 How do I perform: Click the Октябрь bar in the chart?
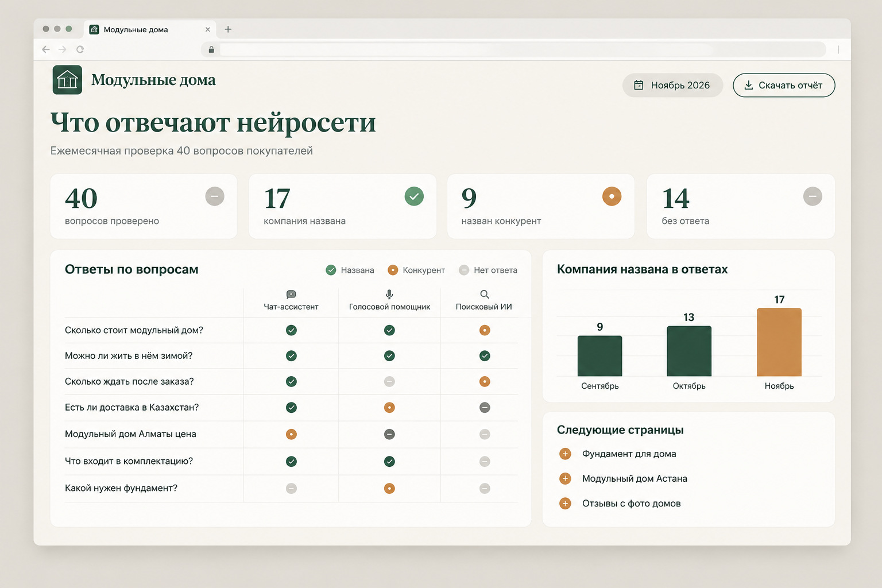pos(689,351)
